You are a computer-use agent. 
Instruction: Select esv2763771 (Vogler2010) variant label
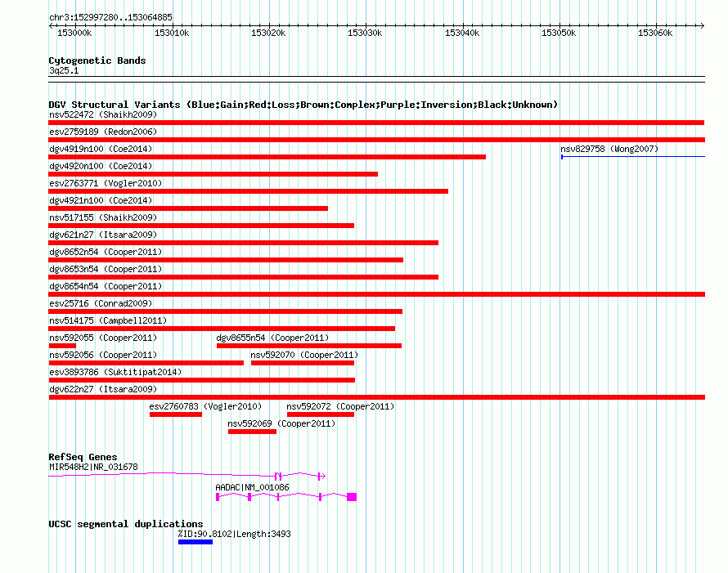click(106, 183)
